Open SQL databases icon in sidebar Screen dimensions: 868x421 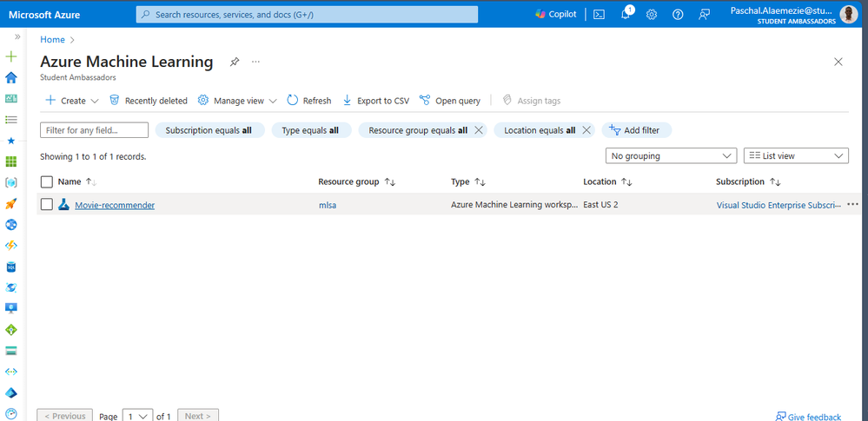[x=11, y=266]
